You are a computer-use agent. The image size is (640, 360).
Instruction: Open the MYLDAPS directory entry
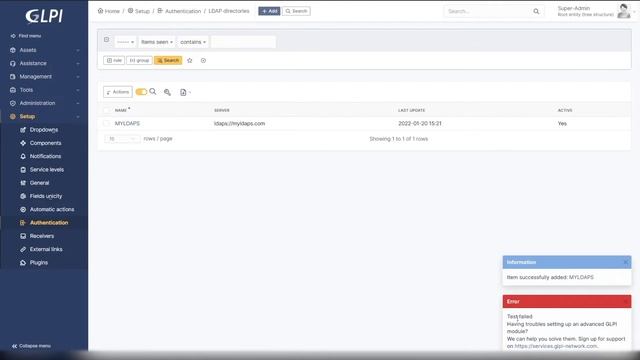[127, 123]
